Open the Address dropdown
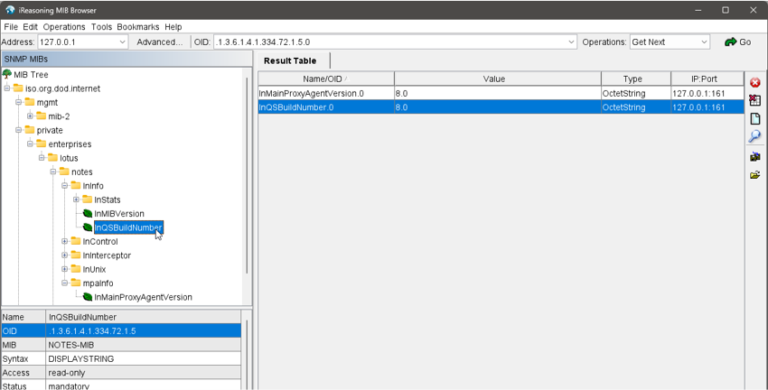 122,42
